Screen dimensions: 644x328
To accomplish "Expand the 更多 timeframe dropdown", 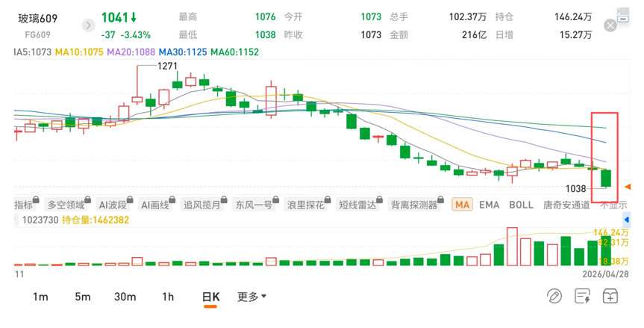I will [x=251, y=297].
